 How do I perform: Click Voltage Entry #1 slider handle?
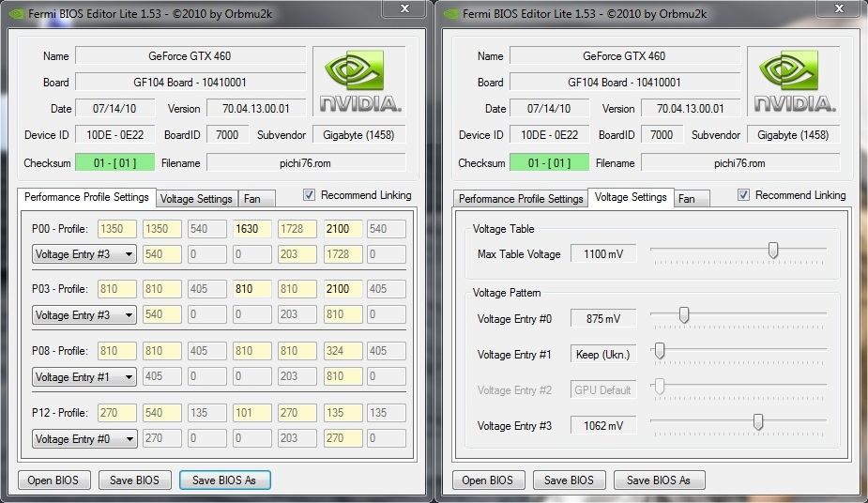[660, 350]
